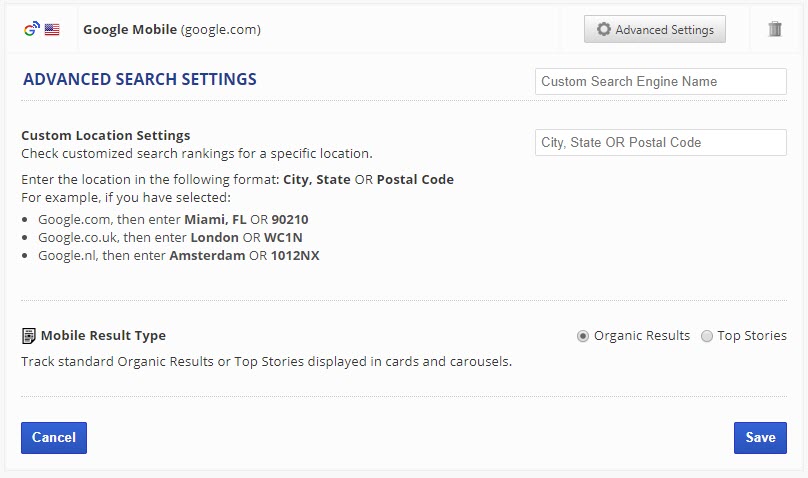Focus the Custom Search Engine Name field

click(x=660, y=81)
